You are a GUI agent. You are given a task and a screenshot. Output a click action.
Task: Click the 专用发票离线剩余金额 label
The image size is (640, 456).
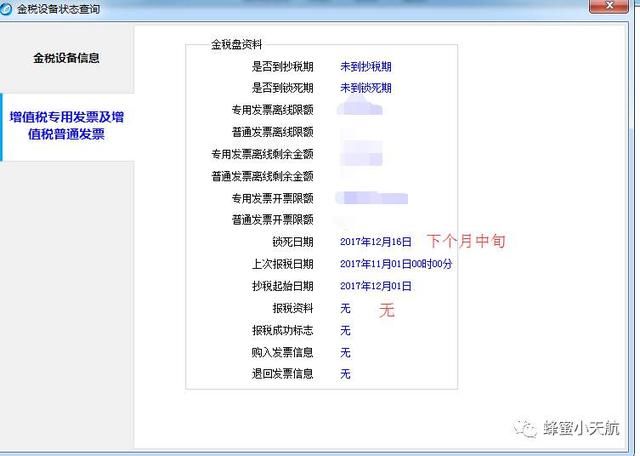(262, 154)
